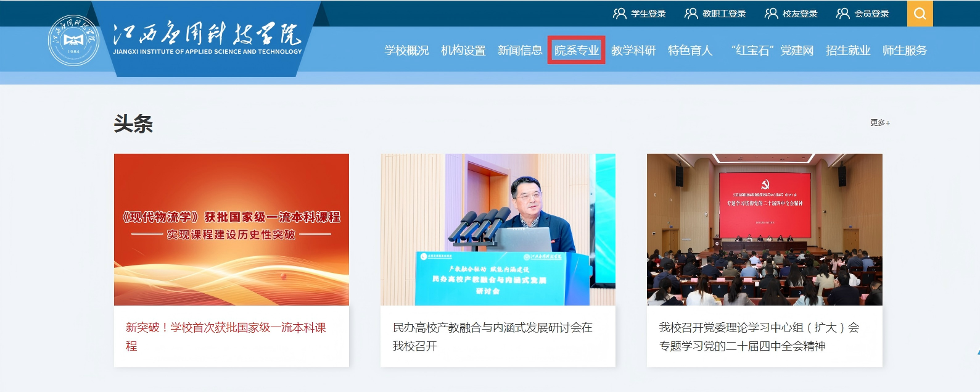Open the 现代物流学 course banner thumbnail
The image size is (980, 392).
point(231,230)
